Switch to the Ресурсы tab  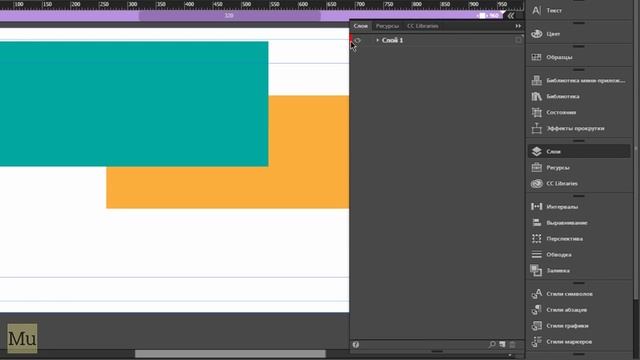coord(387,26)
